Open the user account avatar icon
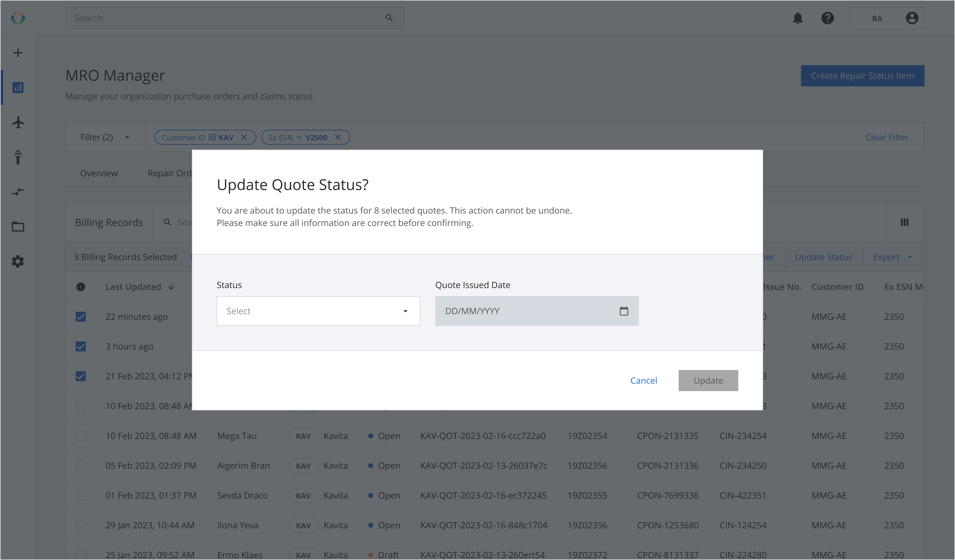955x560 pixels. (912, 18)
